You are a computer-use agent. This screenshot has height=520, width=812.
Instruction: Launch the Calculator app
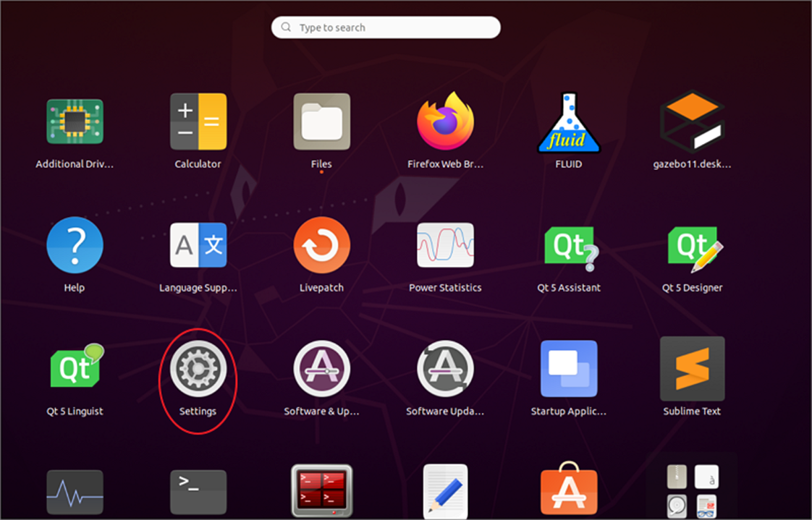coord(198,122)
